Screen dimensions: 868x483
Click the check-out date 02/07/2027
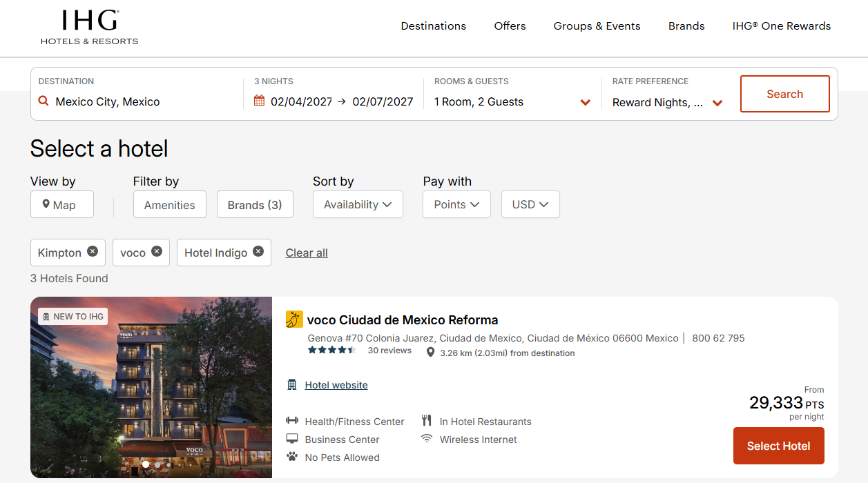[383, 101]
